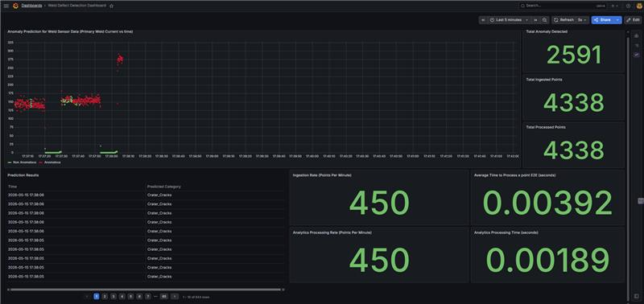Viewport: 644px width, 304px height.
Task: Go to results page 1
Action: [x=96, y=296]
